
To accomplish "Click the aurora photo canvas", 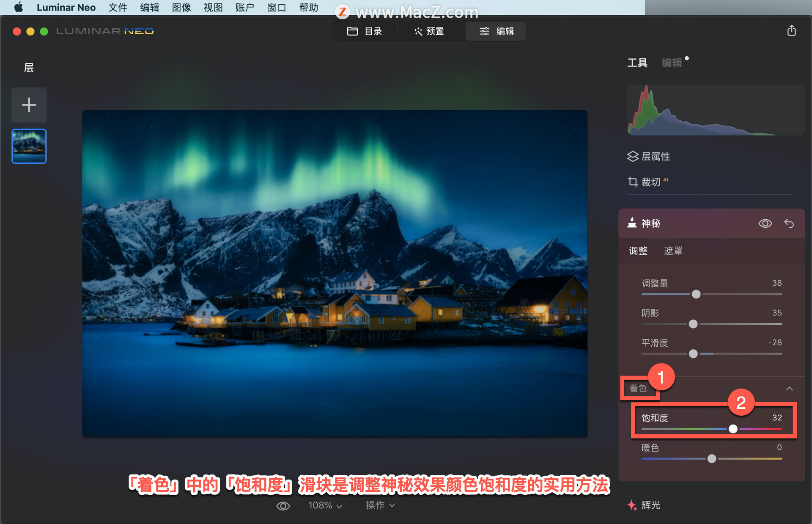I will (x=335, y=274).
